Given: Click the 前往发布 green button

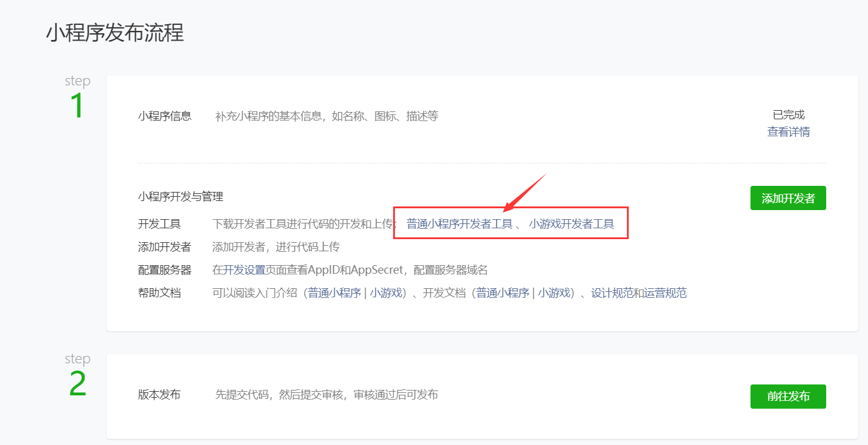Looking at the screenshot, I should (788, 397).
